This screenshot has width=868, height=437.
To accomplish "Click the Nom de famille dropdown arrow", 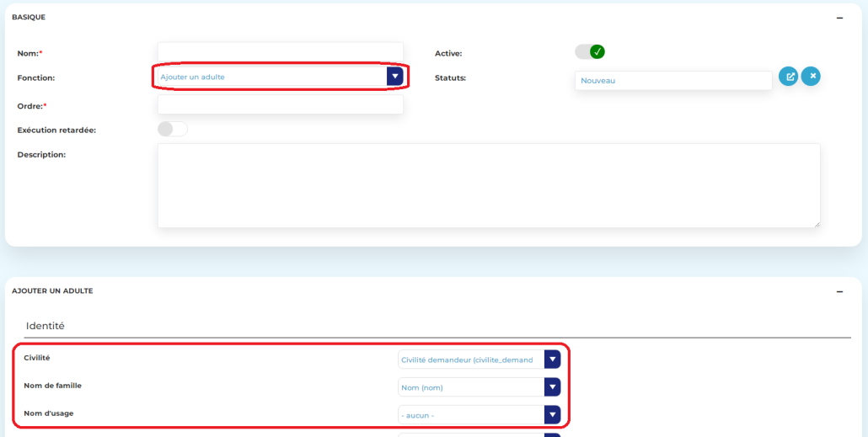I will pos(552,387).
